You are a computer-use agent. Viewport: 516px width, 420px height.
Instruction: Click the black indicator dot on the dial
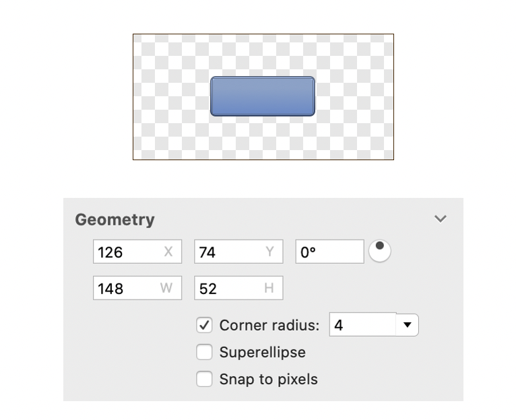click(380, 246)
